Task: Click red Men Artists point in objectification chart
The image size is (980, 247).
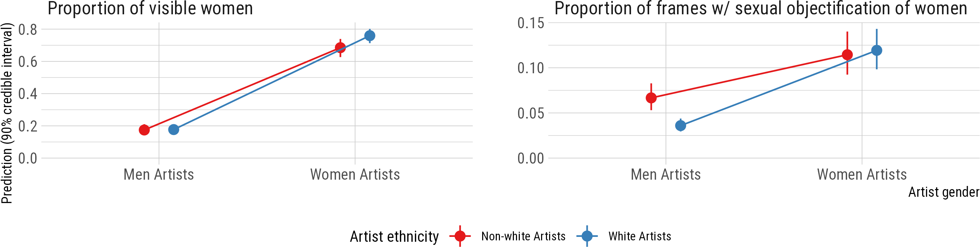Action: coord(651,98)
